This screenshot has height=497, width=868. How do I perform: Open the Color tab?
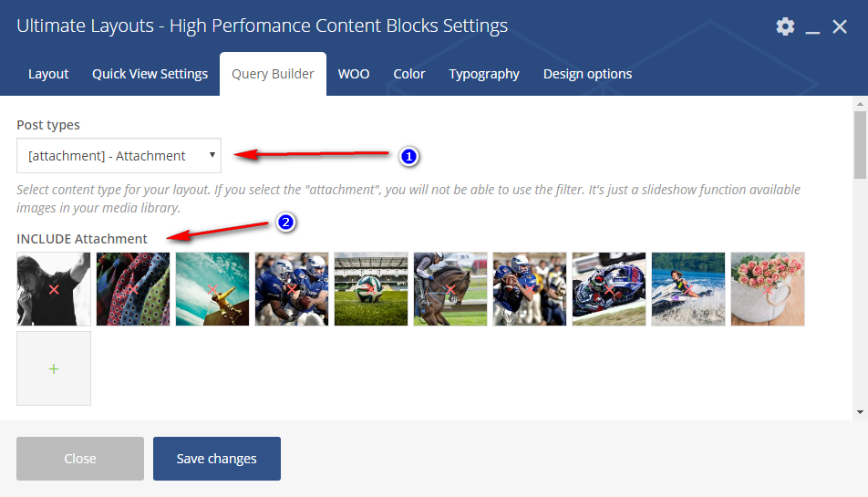click(x=409, y=74)
